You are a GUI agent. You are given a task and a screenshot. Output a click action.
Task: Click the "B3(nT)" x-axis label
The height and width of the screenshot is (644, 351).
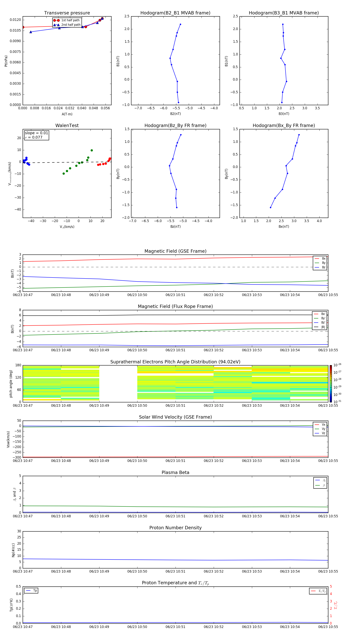[x=284, y=114]
